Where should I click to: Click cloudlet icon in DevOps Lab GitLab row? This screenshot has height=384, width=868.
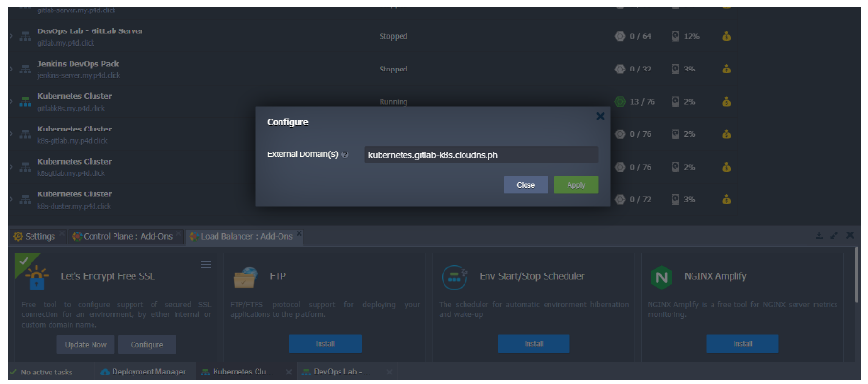620,36
